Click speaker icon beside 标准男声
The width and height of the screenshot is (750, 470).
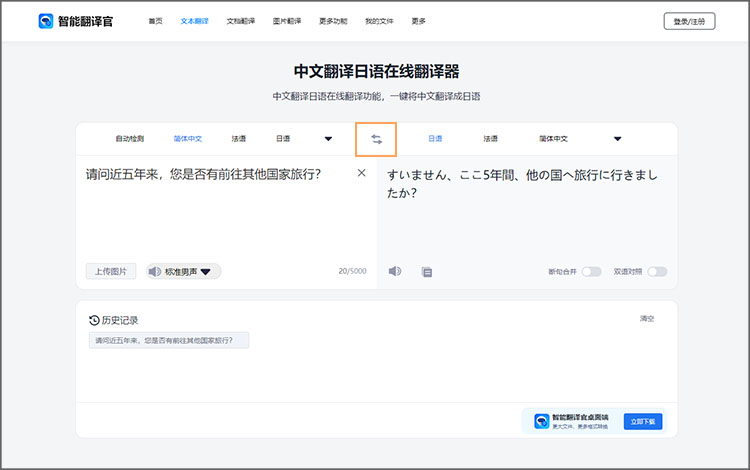point(154,271)
